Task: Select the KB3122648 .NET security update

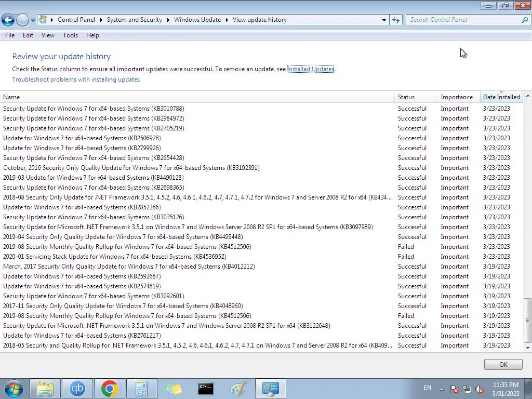Action: click(261, 325)
